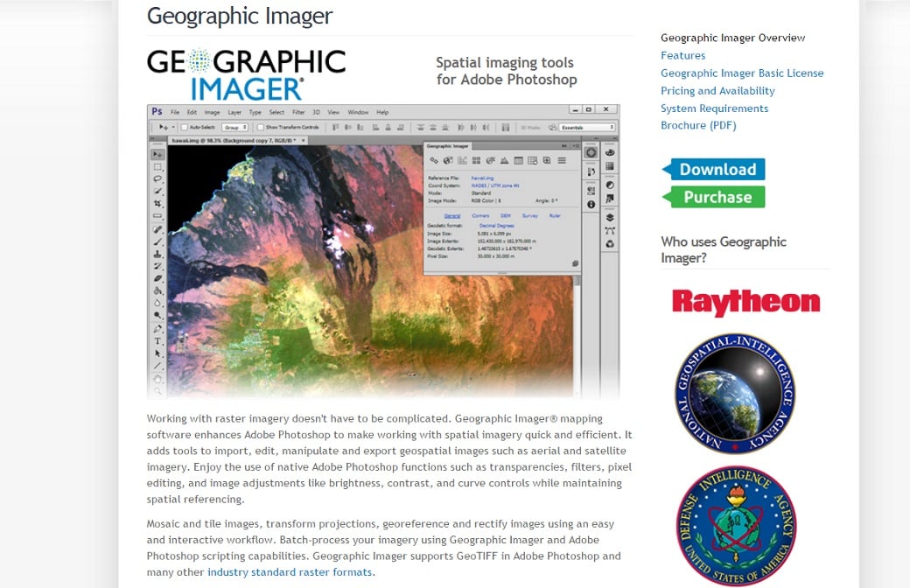This screenshot has width=910, height=588.
Task: Select the Move tool in Photoshop toolbar
Action: (x=157, y=154)
